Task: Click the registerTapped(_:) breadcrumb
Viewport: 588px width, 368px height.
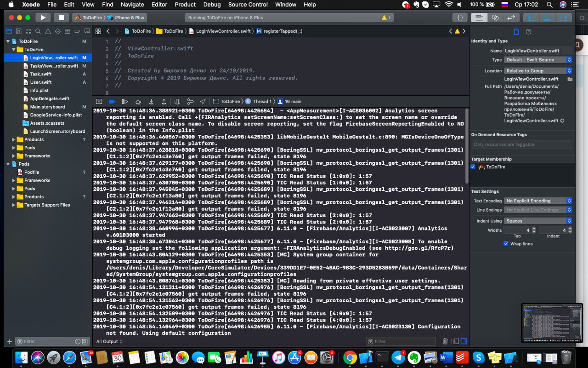Action: coord(279,31)
